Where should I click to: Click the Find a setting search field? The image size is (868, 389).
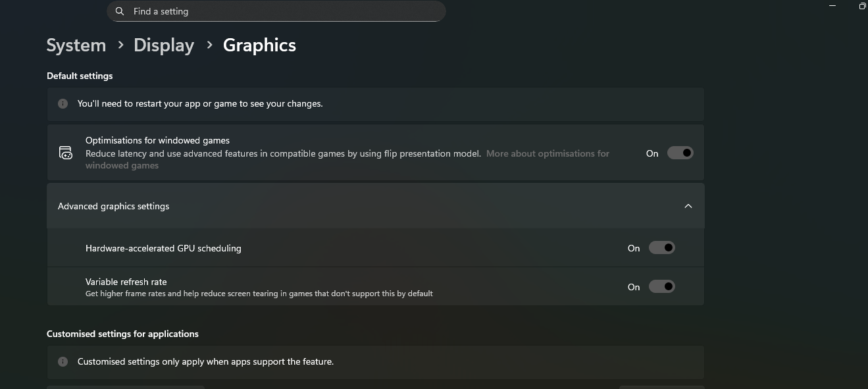(276, 11)
